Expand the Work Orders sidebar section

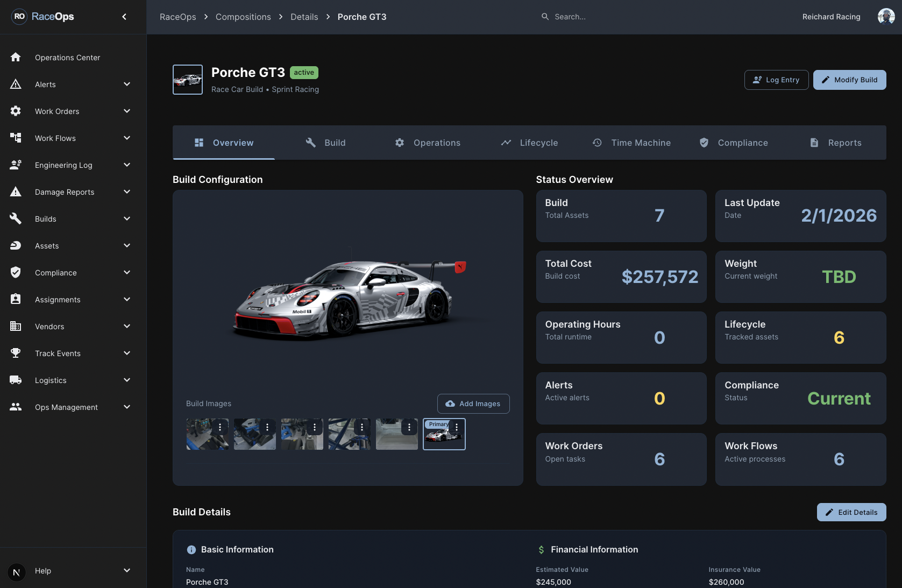click(127, 111)
